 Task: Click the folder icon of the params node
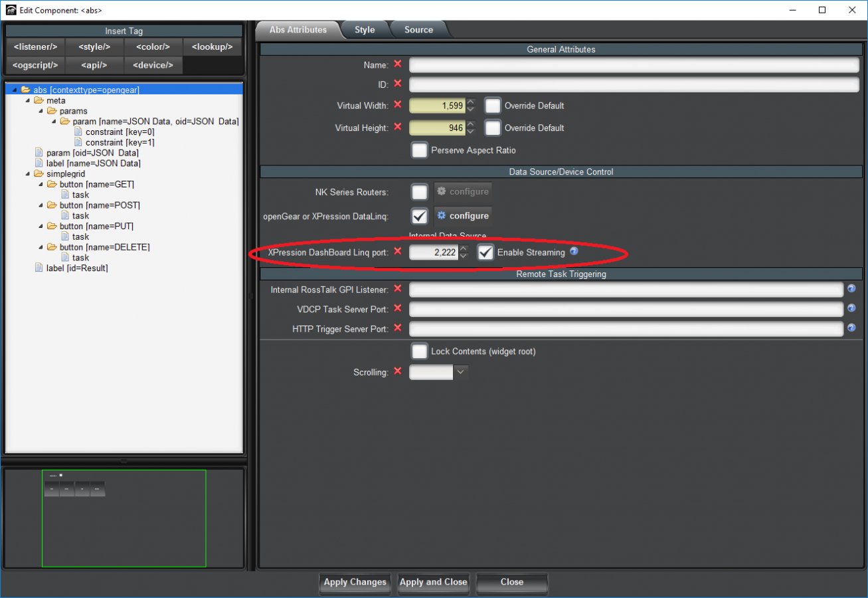52,111
